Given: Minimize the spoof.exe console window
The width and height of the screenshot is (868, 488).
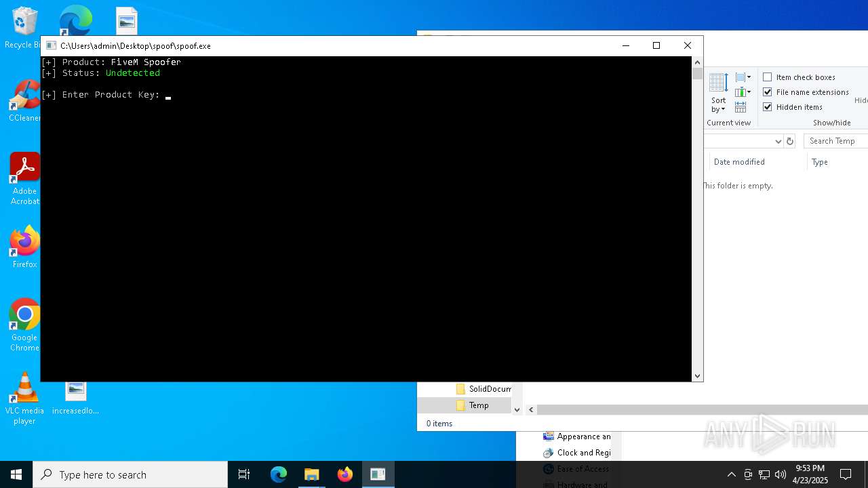Looking at the screenshot, I should [625, 45].
